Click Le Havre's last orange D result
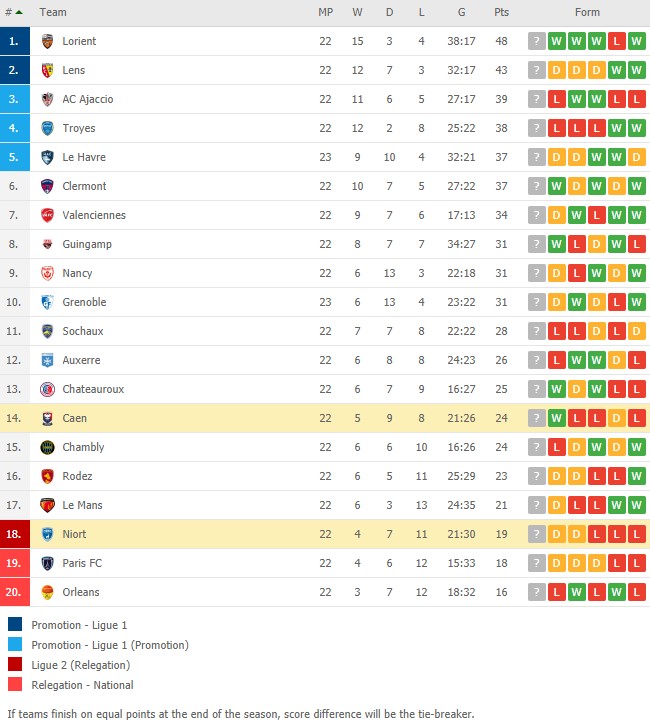This screenshot has width=650, height=724. click(636, 157)
